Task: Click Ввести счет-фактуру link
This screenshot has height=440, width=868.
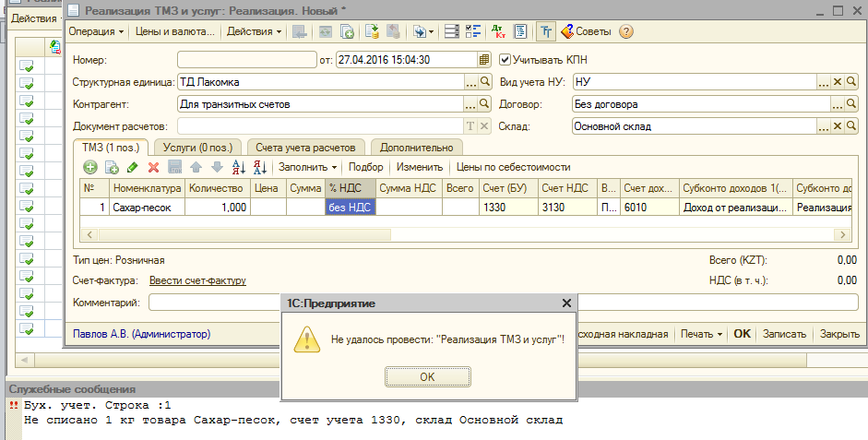Action: 197,280
